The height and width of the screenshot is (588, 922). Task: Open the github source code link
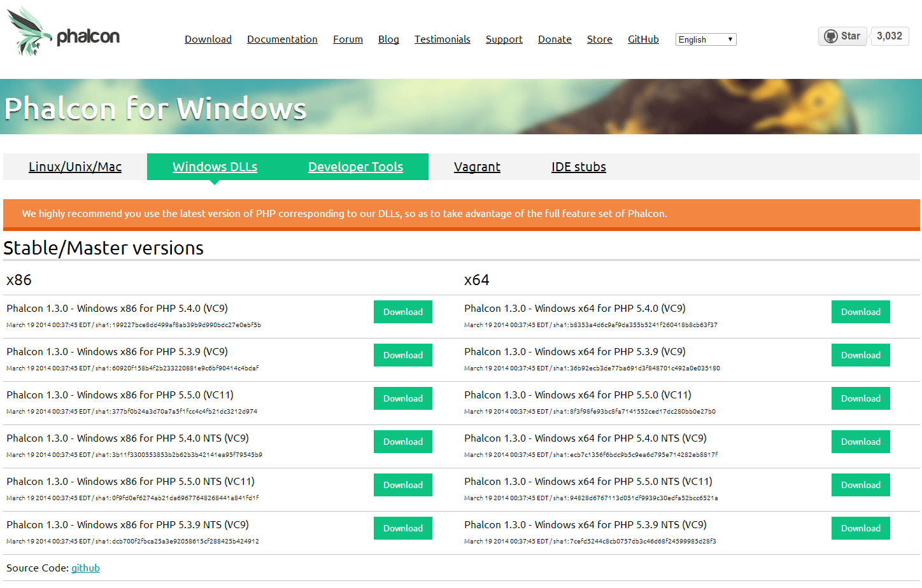click(x=85, y=568)
